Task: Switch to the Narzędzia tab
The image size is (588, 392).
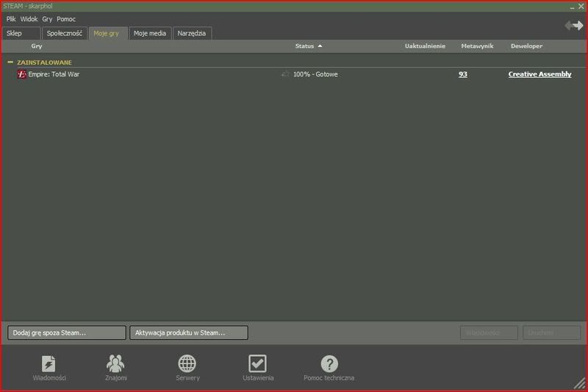Action: [192, 33]
